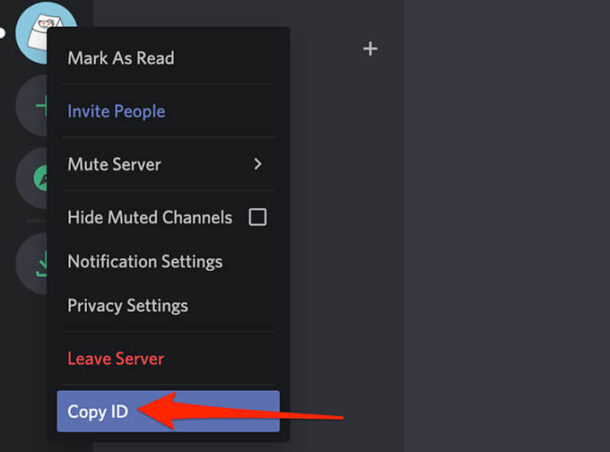Select the highlighted Copy ID option

pyautogui.click(x=98, y=411)
